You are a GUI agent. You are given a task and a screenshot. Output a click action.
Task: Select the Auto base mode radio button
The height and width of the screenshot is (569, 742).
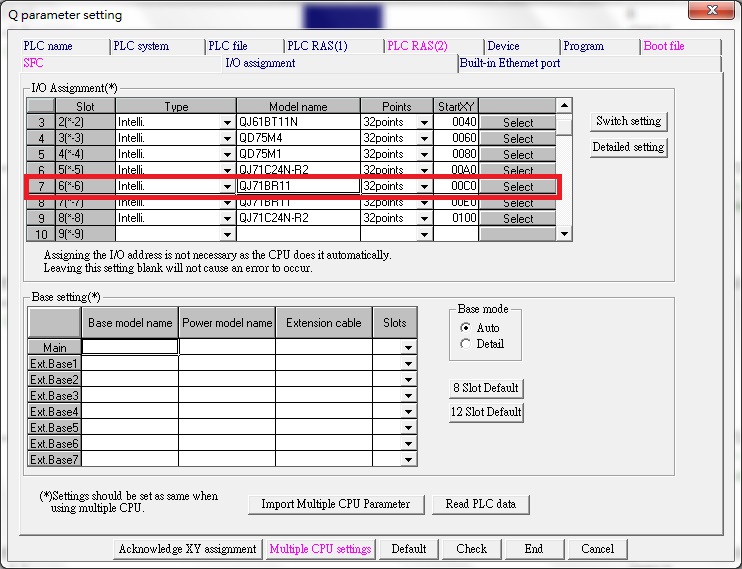(465, 328)
